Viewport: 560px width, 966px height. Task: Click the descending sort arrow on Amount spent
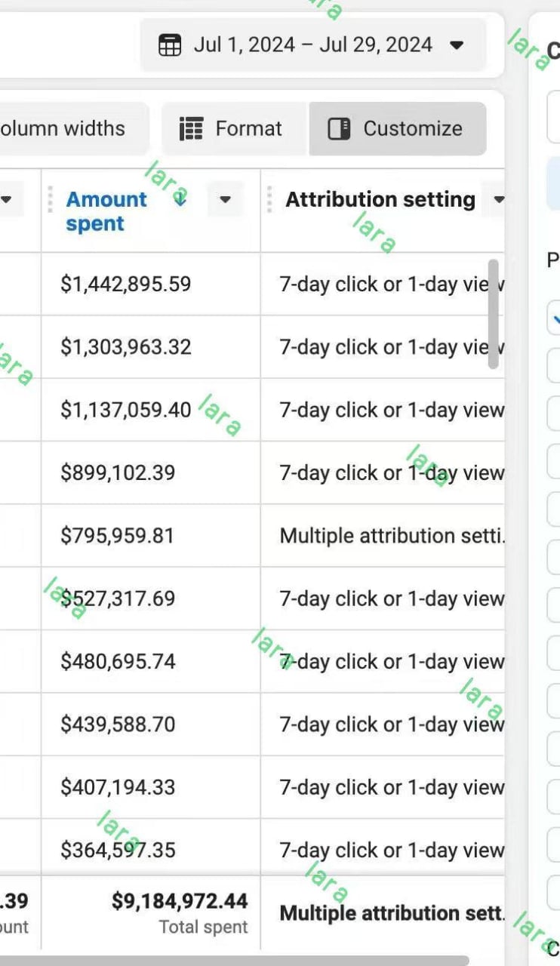[x=180, y=199]
